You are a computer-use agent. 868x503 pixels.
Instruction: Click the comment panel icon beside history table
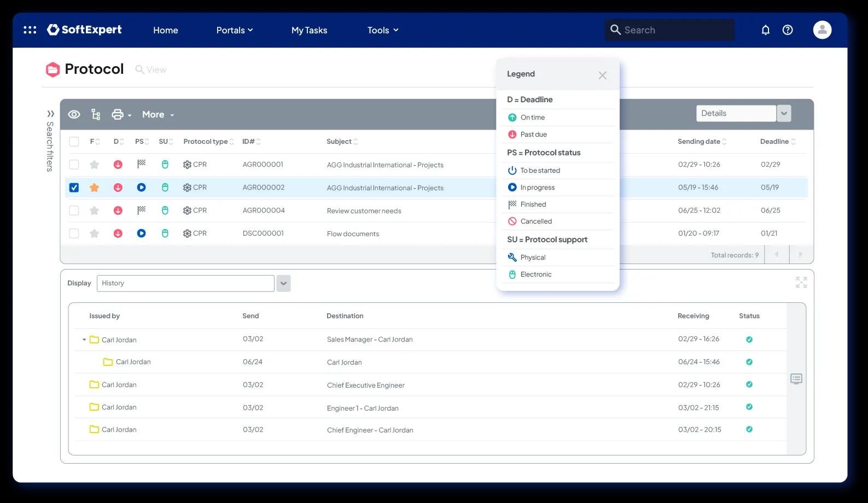[x=796, y=379]
